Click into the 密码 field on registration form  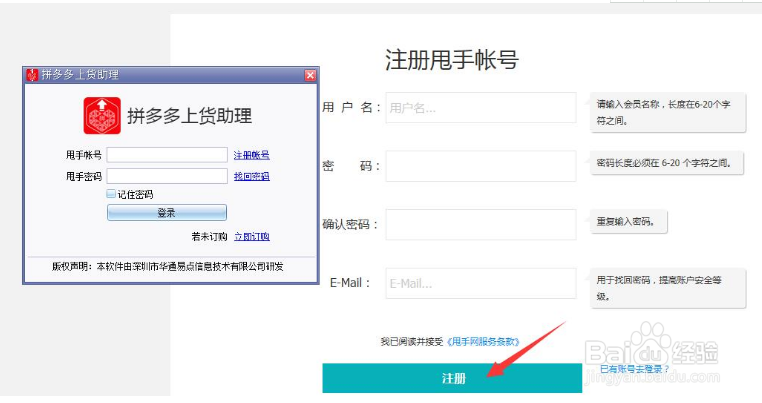tap(481, 166)
